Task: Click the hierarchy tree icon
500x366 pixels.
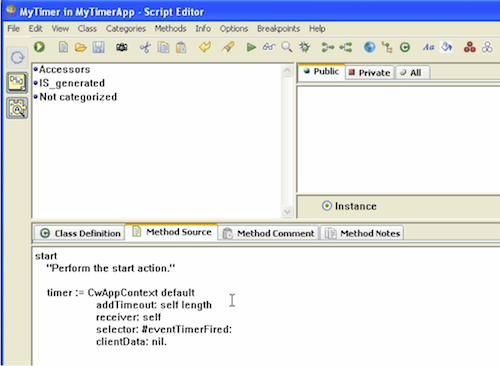Action: (387, 47)
